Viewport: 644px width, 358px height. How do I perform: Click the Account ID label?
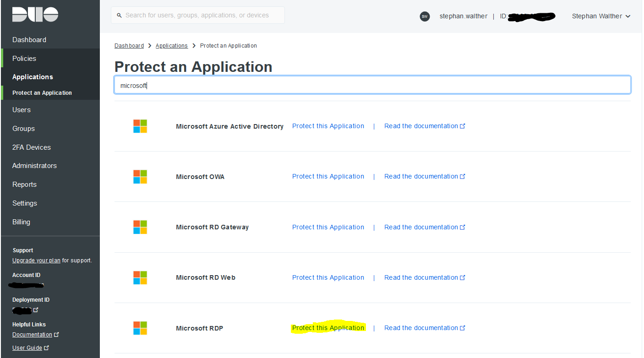(26, 275)
